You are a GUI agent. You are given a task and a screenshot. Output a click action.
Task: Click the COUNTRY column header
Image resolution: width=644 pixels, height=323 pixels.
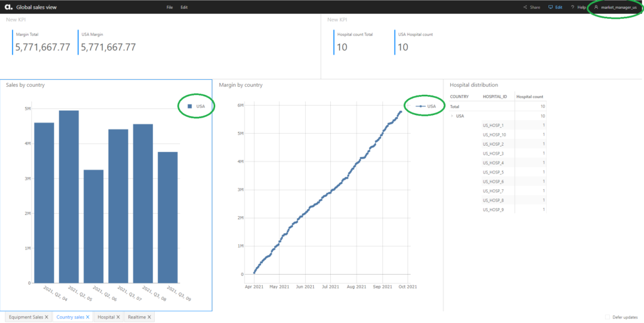[x=459, y=97]
